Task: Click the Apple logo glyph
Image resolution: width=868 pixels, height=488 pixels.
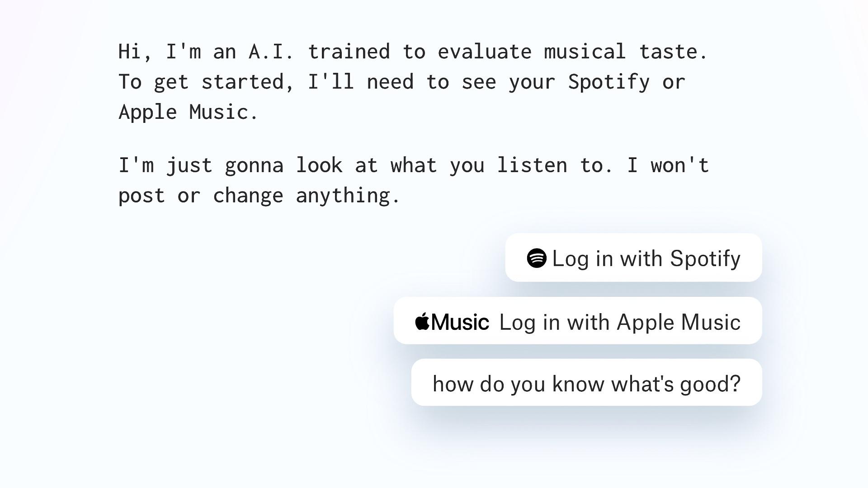Action: 422,321
